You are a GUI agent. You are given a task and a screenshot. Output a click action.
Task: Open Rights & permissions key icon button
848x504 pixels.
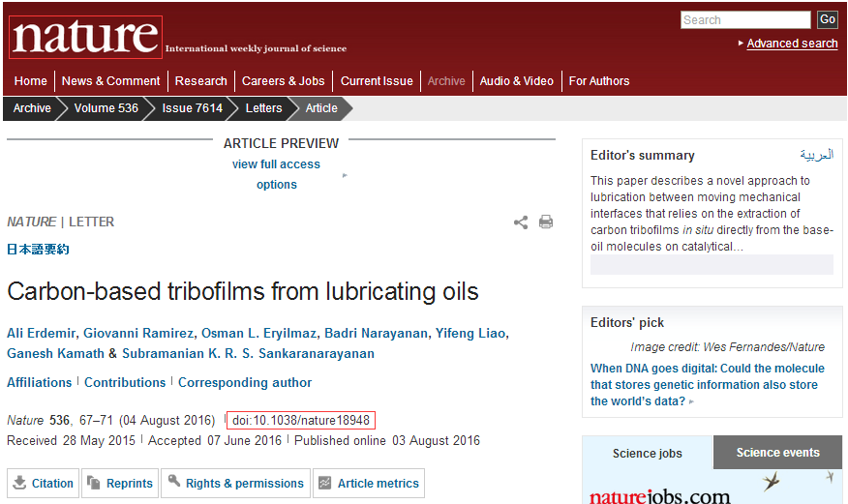(x=236, y=483)
